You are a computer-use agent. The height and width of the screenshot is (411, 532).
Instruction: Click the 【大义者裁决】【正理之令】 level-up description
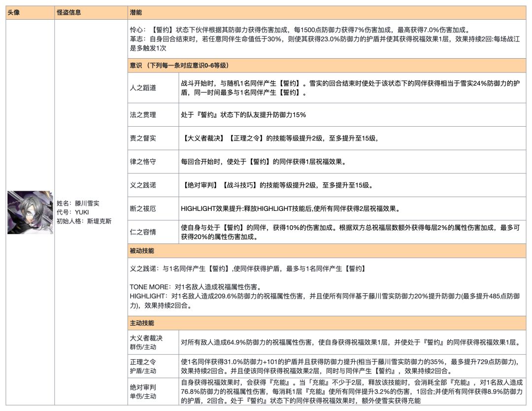click(x=280, y=138)
